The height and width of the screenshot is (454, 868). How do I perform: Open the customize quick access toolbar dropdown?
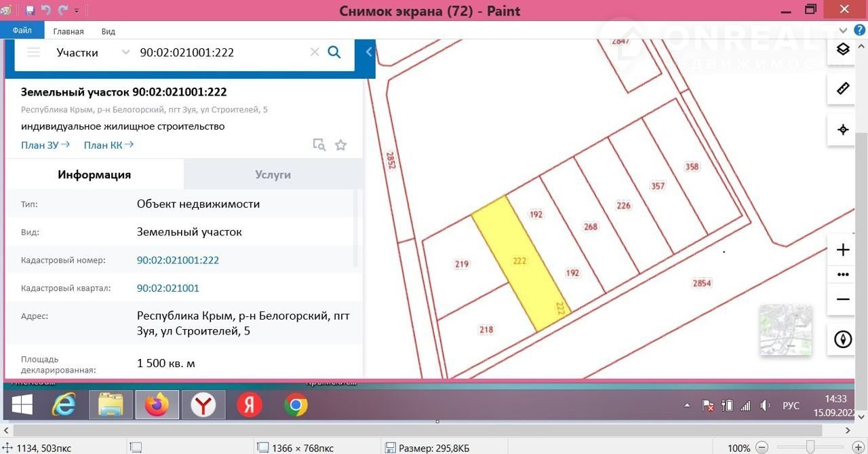[77, 11]
